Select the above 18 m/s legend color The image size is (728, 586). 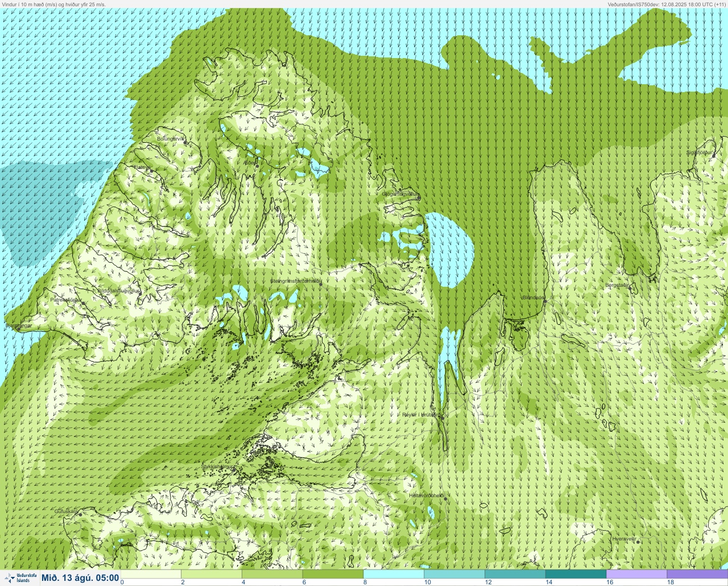[x=697, y=574]
